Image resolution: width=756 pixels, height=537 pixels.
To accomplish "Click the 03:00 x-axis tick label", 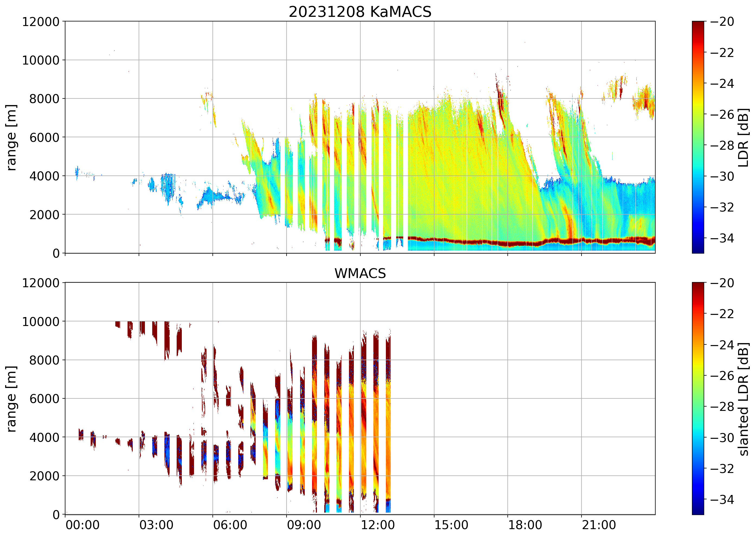I will [x=156, y=525].
